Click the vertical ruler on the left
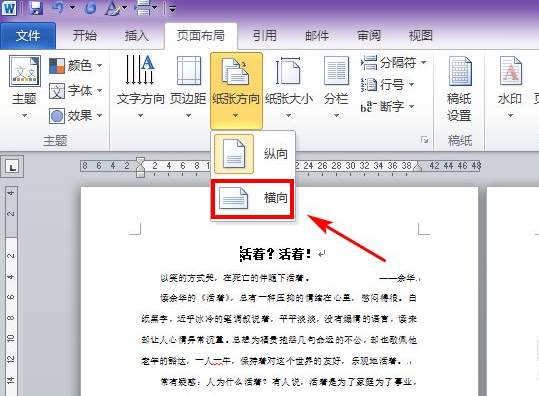The height and width of the screenshot is (396, 539). [x=11, y=291]
